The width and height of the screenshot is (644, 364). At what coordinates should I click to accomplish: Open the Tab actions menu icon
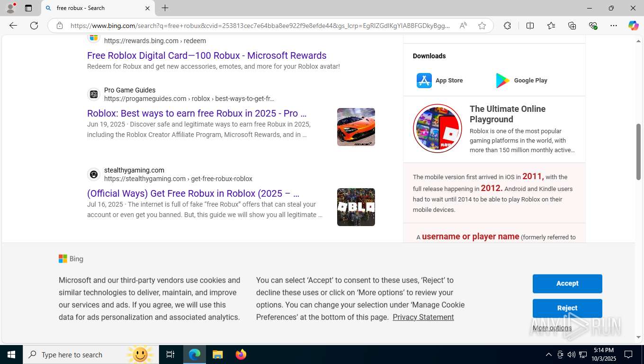28,8
